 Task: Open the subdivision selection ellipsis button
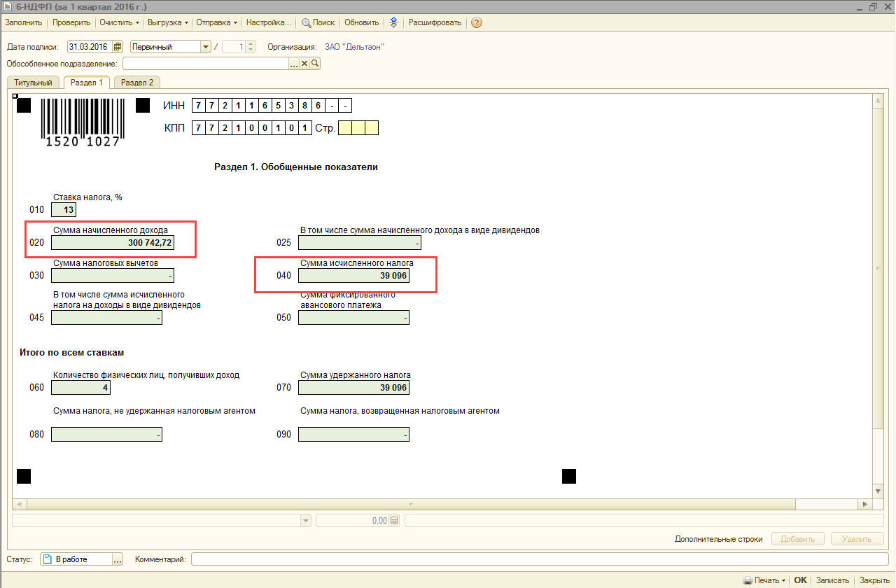(294, 64)
